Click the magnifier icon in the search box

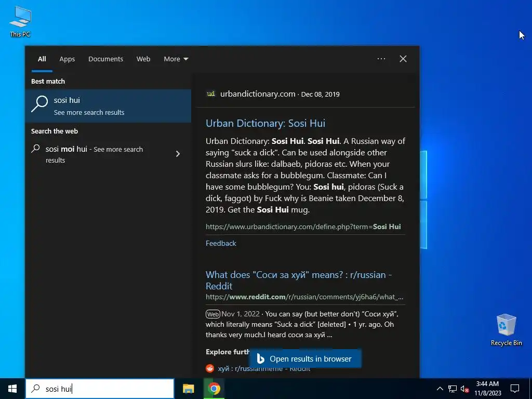coord(36,389)
